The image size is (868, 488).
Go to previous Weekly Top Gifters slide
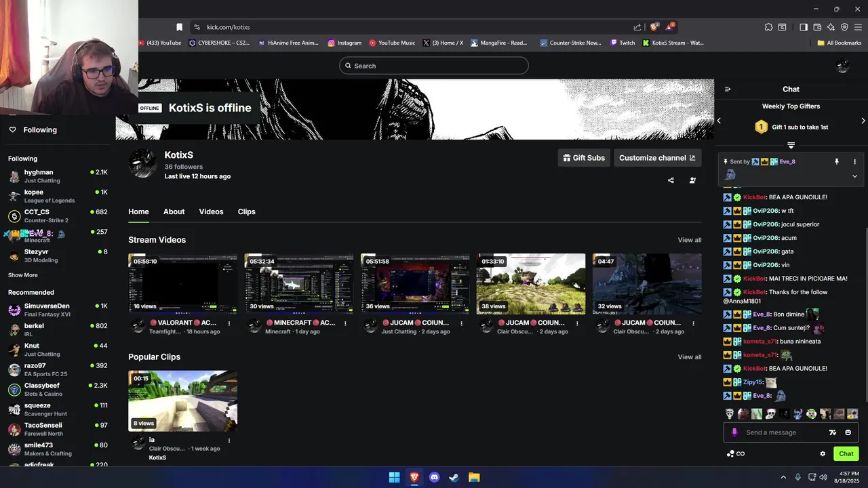click(x=719, y=121)
